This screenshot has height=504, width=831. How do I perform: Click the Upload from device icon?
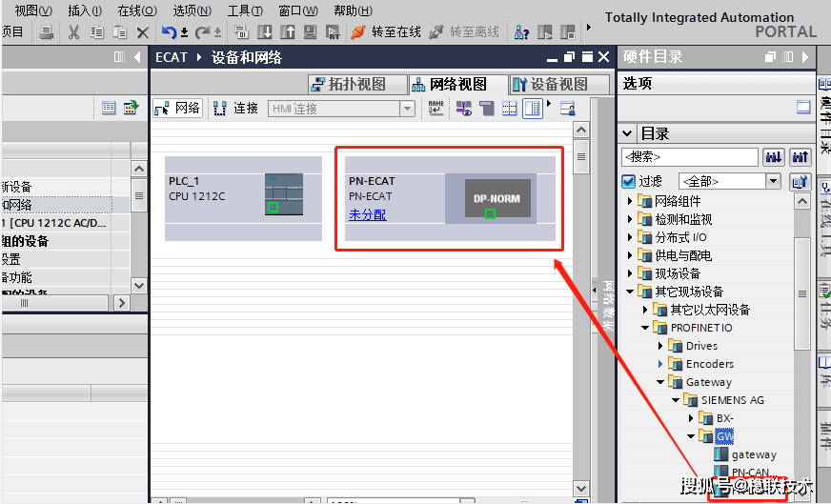tap(287, 32)
